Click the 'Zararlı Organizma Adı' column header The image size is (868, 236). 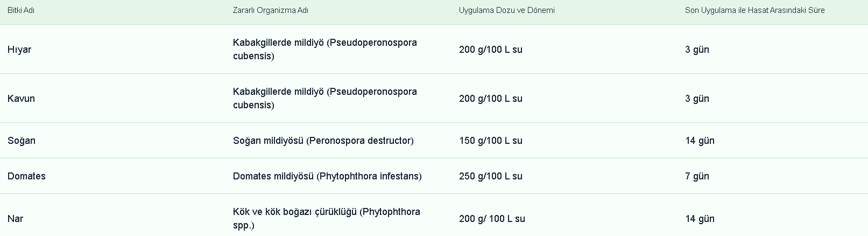coord(270,10)
